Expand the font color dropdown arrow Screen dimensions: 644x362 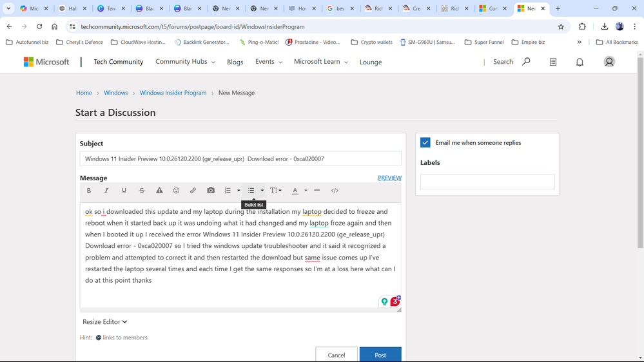(306, 191)
